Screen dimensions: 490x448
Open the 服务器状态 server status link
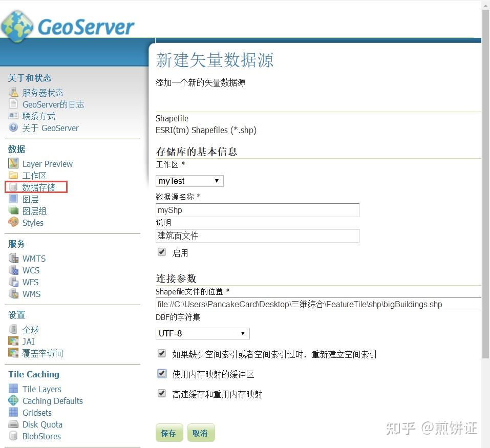click(43, 92)
